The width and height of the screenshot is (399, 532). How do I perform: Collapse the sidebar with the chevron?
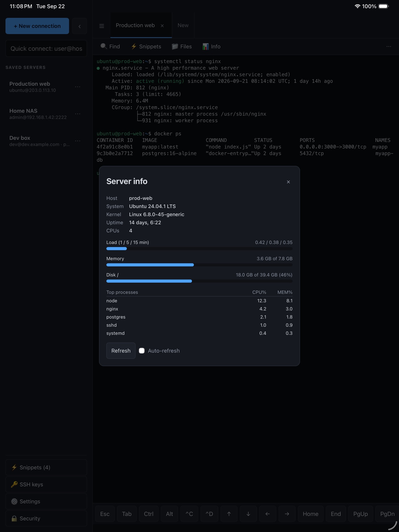click(x=79, y=26)
